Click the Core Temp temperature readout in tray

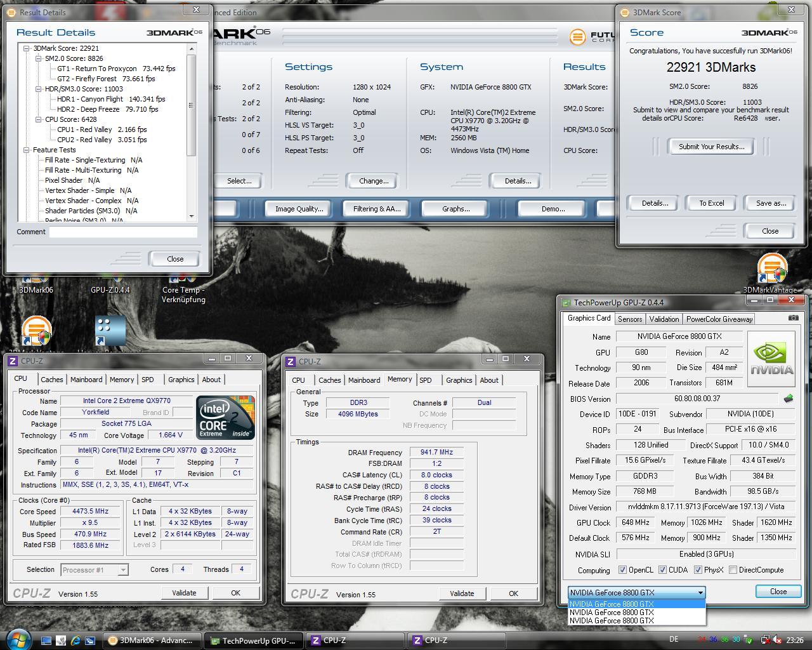point(718,640)
